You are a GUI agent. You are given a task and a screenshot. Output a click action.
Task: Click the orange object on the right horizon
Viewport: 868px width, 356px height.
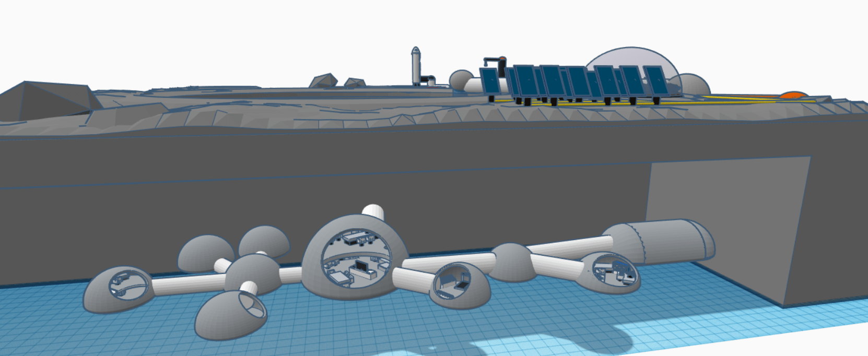point(793,95)
